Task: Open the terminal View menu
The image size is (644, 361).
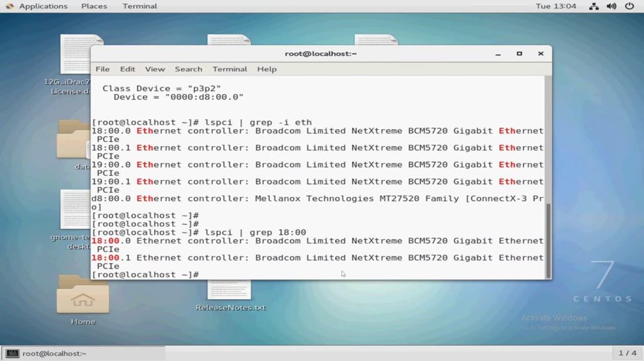Action: coord(155,69)
